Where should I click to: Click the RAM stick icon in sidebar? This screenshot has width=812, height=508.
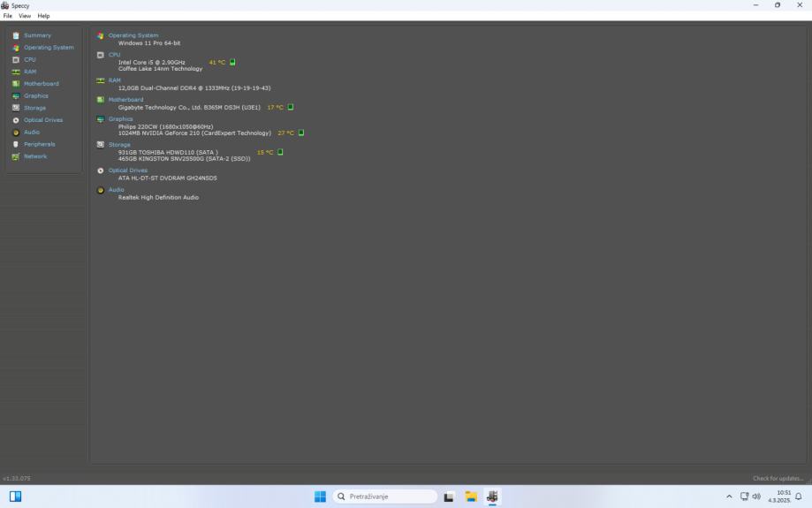(x=16, y=72)
